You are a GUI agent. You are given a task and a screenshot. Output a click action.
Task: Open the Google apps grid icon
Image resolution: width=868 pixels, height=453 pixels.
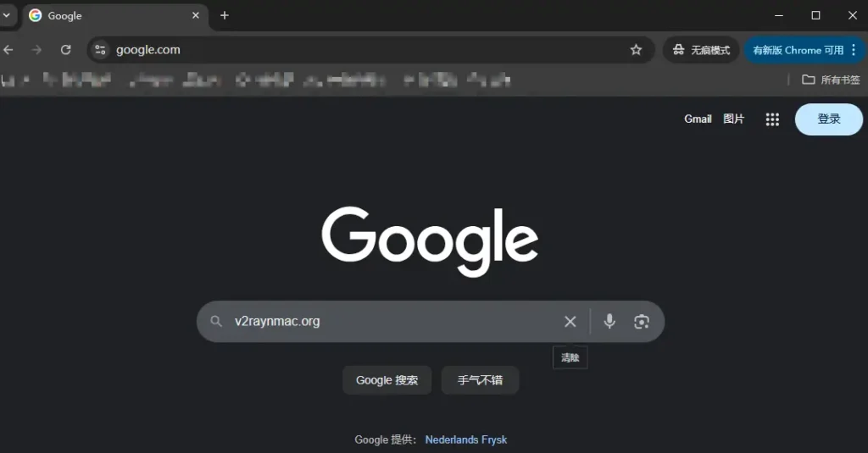tap(771, 119)
